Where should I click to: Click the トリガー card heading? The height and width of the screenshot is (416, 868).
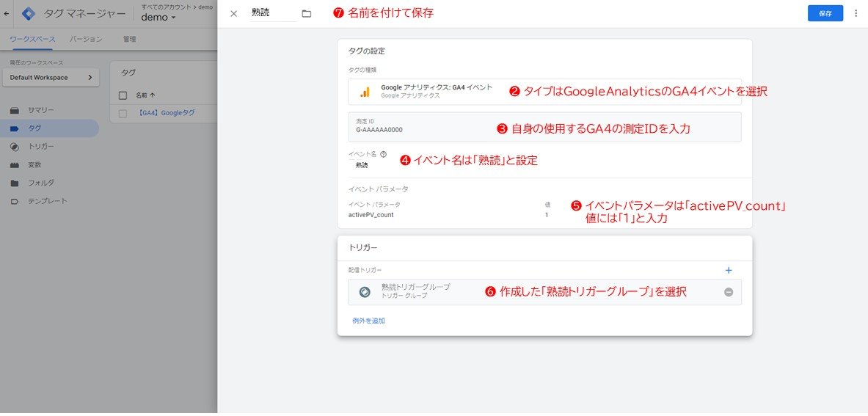click(x=363, y=248)
